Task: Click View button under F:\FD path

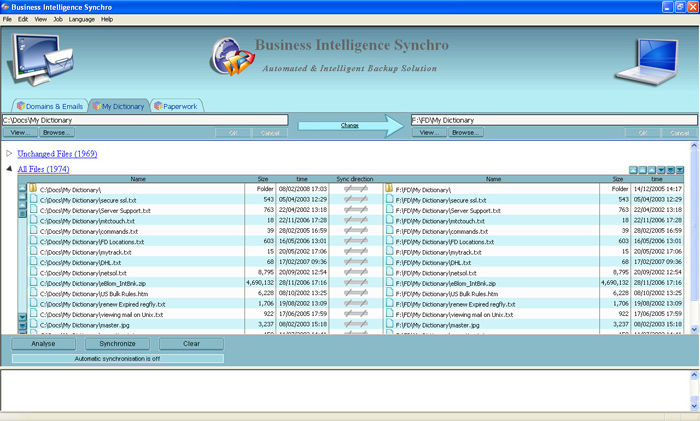Action: click(429, 133)
